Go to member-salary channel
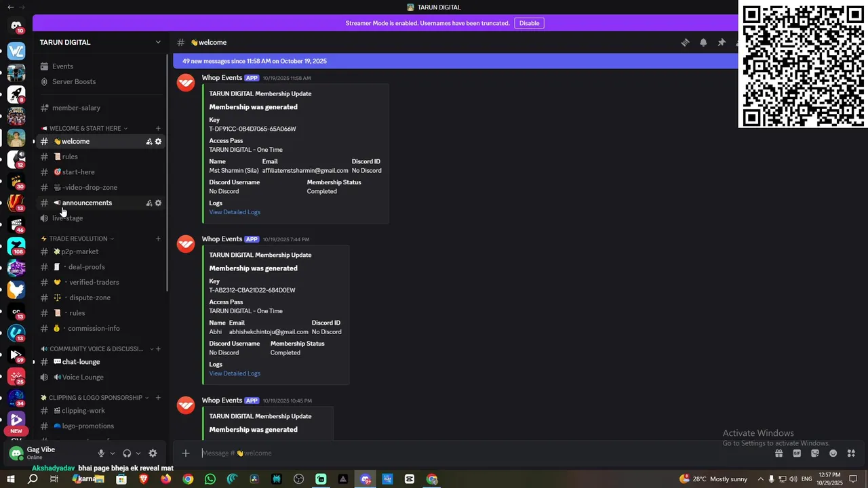 click(x=100, y=108)
